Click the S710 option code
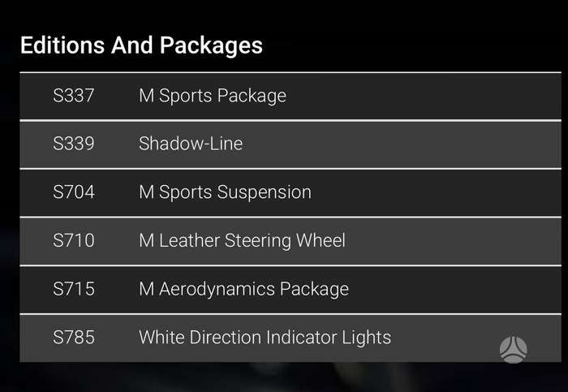The width and height of the screenshot is (568, 392). [74, 240]
